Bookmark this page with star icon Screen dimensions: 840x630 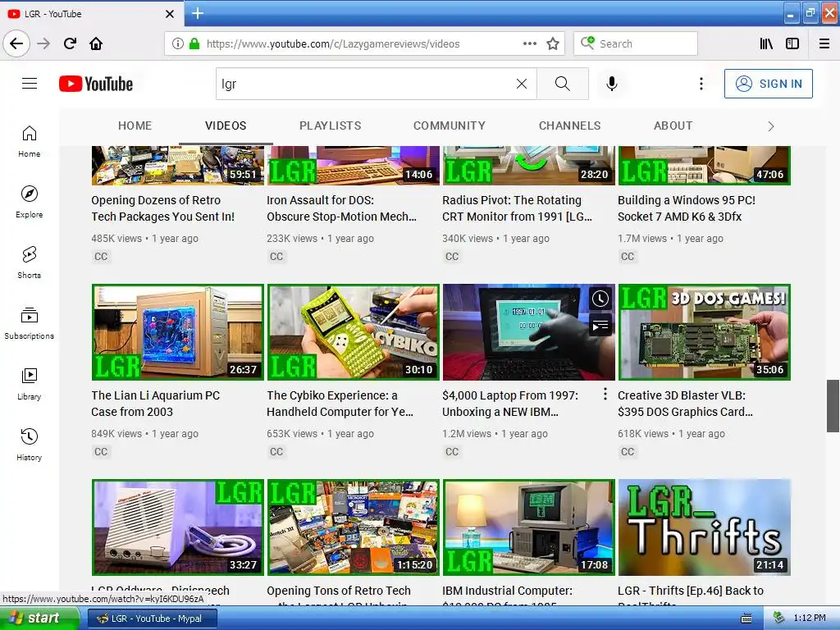[553, 43]
